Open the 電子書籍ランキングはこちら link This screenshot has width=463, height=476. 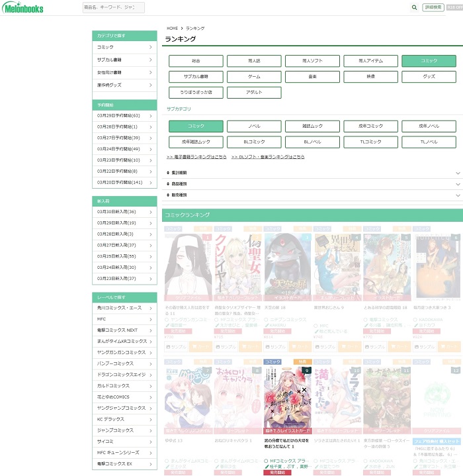coord(196,157)
